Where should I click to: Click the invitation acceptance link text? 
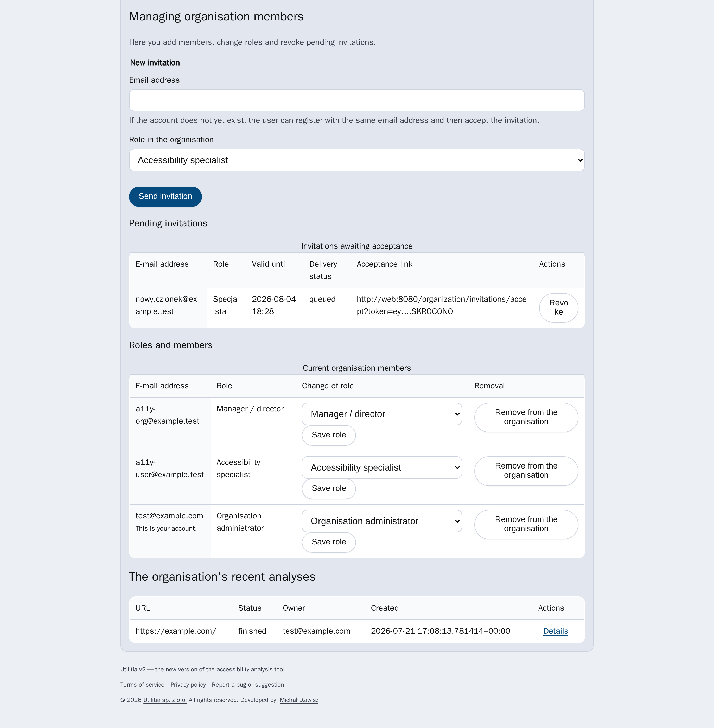[441, 305]
